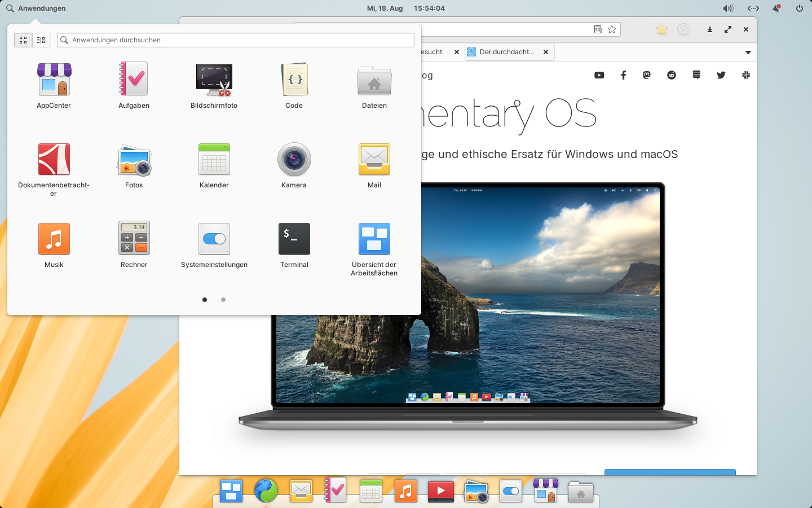
Task: Toggle reader mode in the browser address bar
Action: [598, 29]
